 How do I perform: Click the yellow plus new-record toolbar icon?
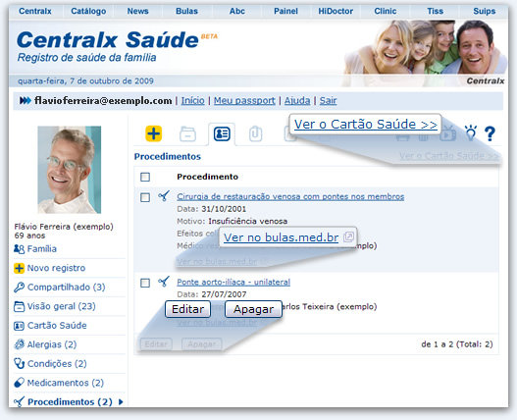point(153,133)
